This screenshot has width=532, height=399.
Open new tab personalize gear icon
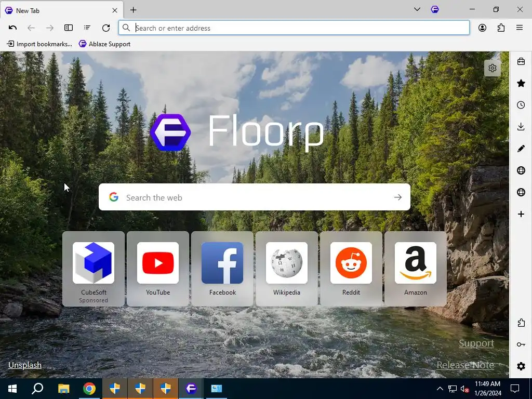pyautogui.click(x=493, y=68)
